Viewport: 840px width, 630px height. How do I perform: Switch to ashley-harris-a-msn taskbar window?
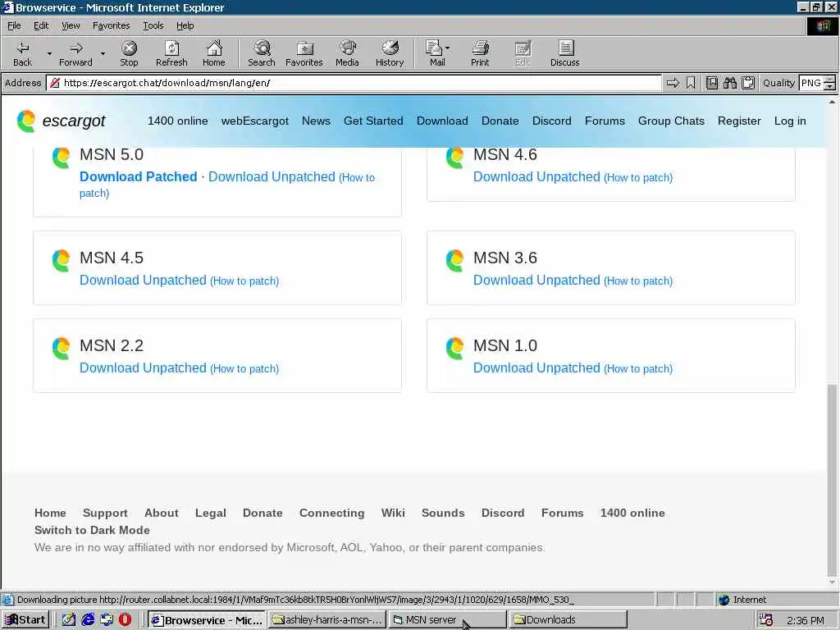coord(326,620)
